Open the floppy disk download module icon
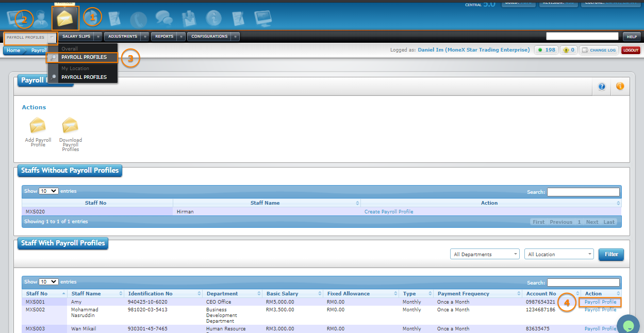Viewport: 644px width, 333px height. pyautogui.click(x=189, y=19)
